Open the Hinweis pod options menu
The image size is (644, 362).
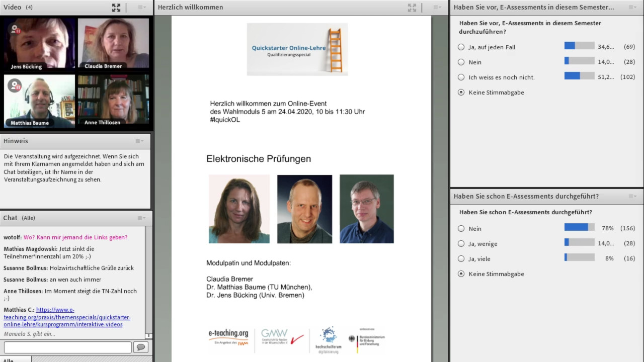139,141
